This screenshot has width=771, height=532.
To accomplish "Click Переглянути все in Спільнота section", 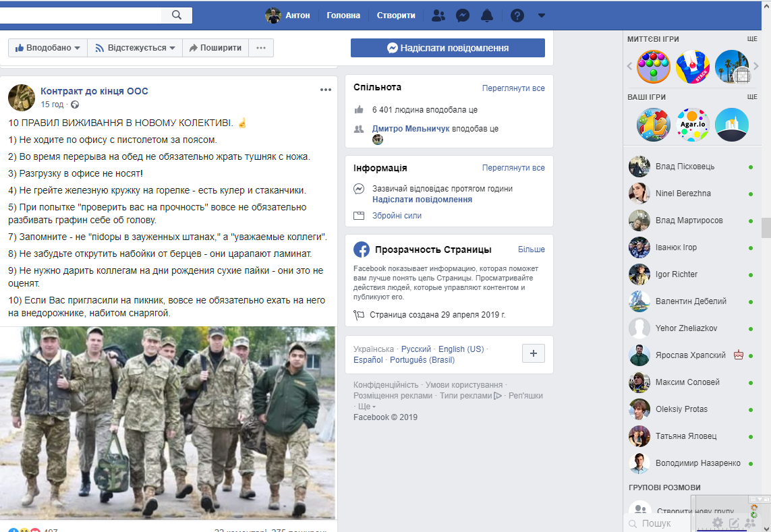I will click(x=513, y=88).
